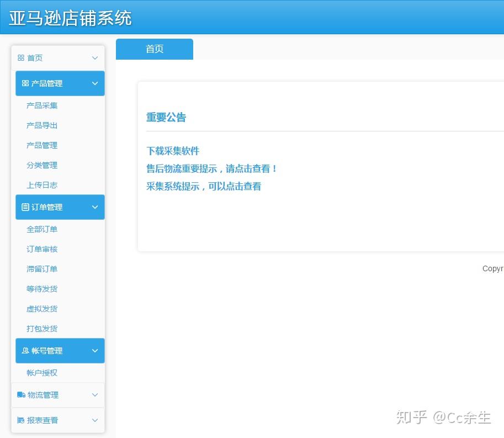Collapse the 产品管理 section chevron
Screen dimensions: 504x438
94,83
